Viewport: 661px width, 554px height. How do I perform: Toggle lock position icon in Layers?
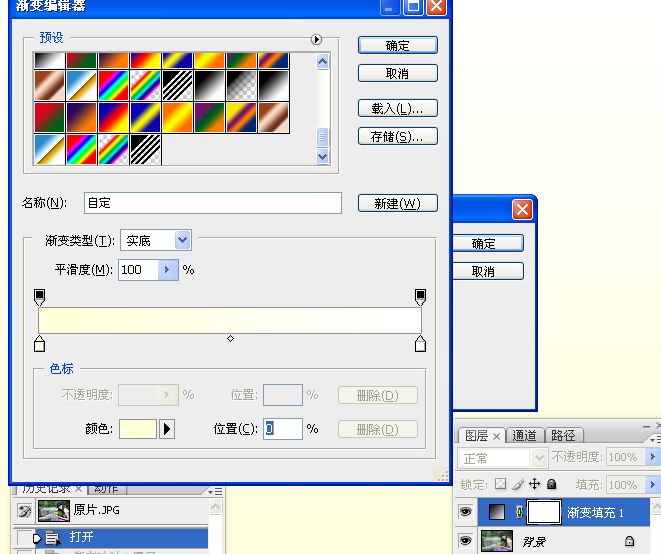(535, 484)
